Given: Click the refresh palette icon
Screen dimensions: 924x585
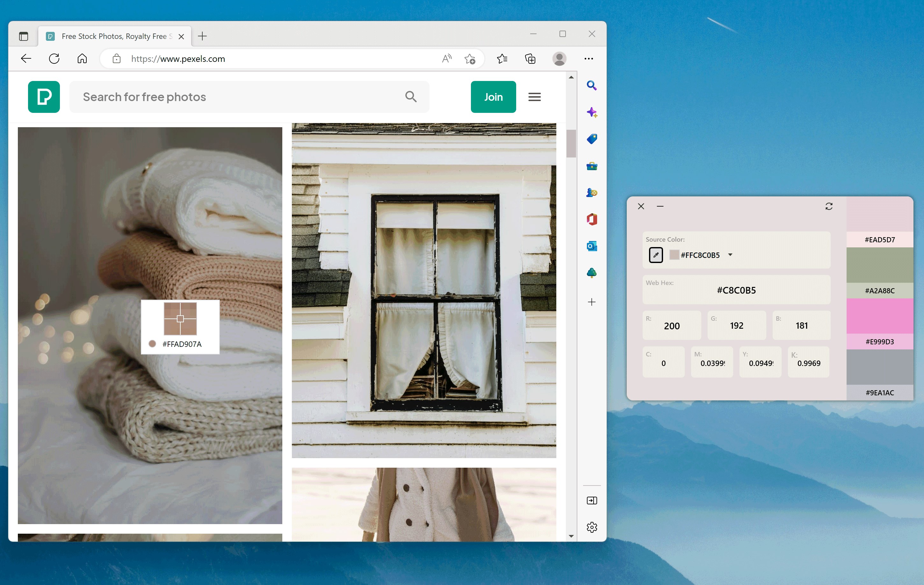Looking at the screenshot, I should [829, 207].
